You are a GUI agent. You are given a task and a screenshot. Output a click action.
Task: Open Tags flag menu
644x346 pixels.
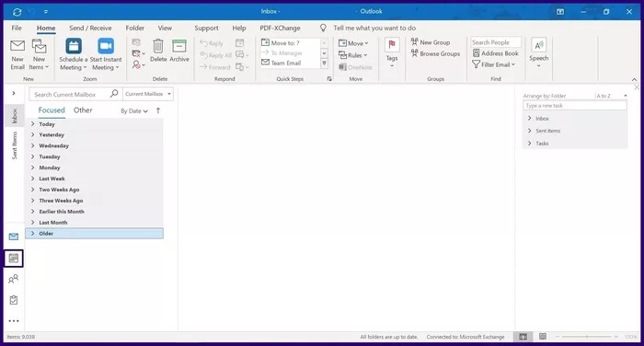click(392, 53)
